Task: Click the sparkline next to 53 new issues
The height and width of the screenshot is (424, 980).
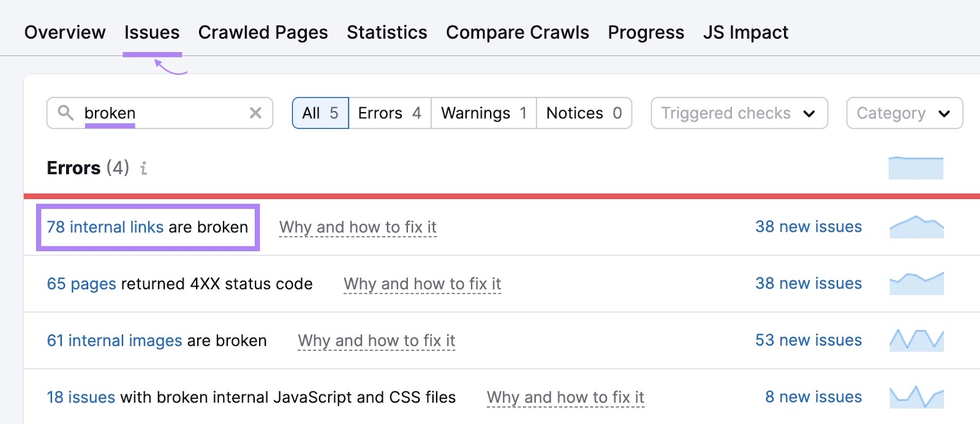Action: (x=916, y=340)
